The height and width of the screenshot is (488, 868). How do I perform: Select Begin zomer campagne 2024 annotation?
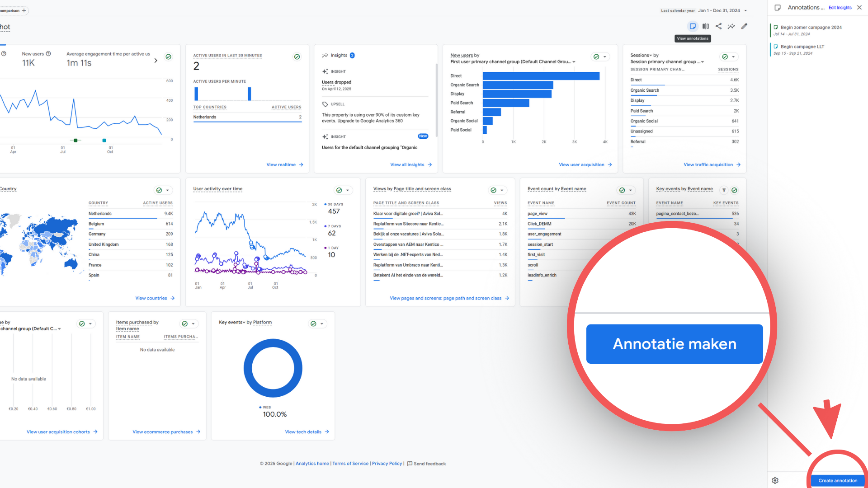(x=811, y=28)
